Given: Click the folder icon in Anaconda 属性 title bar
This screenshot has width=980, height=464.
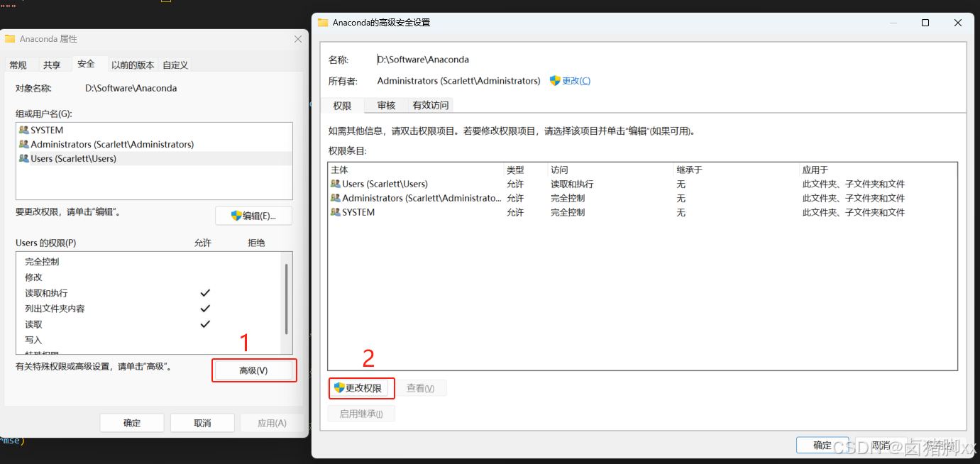Looking at the screenshot, I should point(9,39).
